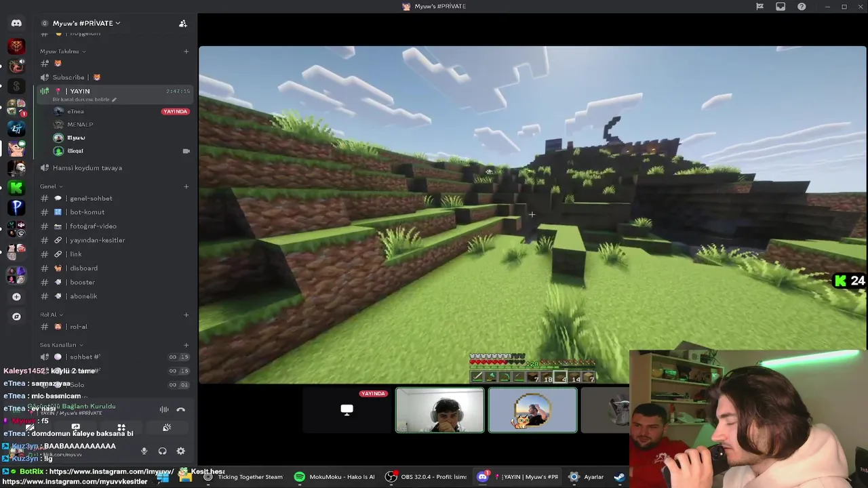Open the disboard channel
The height and width of the screenshot is (488, 868).
[x=115, y=268]
